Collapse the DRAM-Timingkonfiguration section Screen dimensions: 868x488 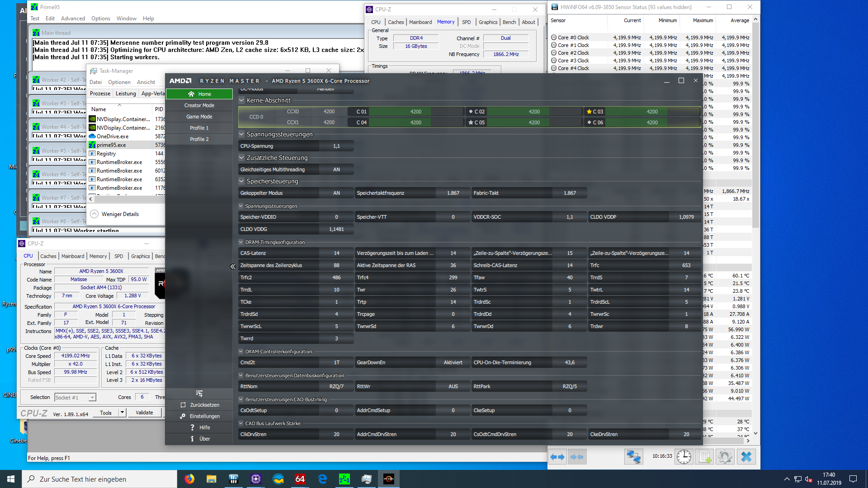241,242
